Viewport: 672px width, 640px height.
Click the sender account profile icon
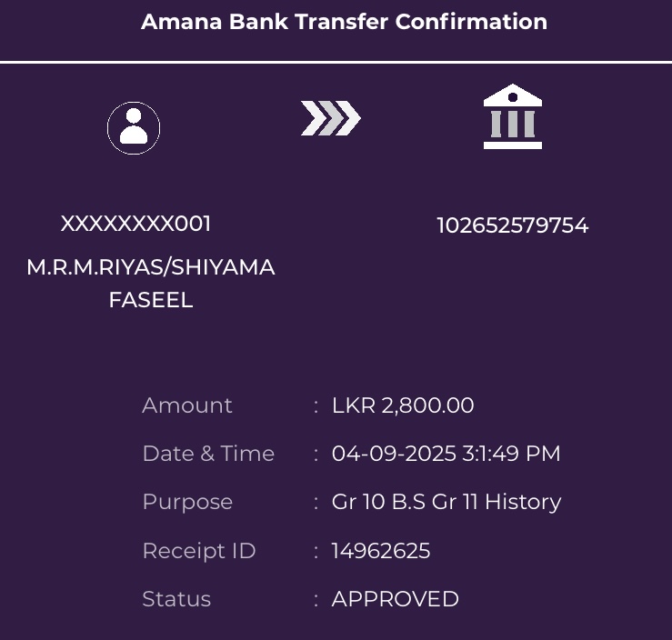(134, 128)
